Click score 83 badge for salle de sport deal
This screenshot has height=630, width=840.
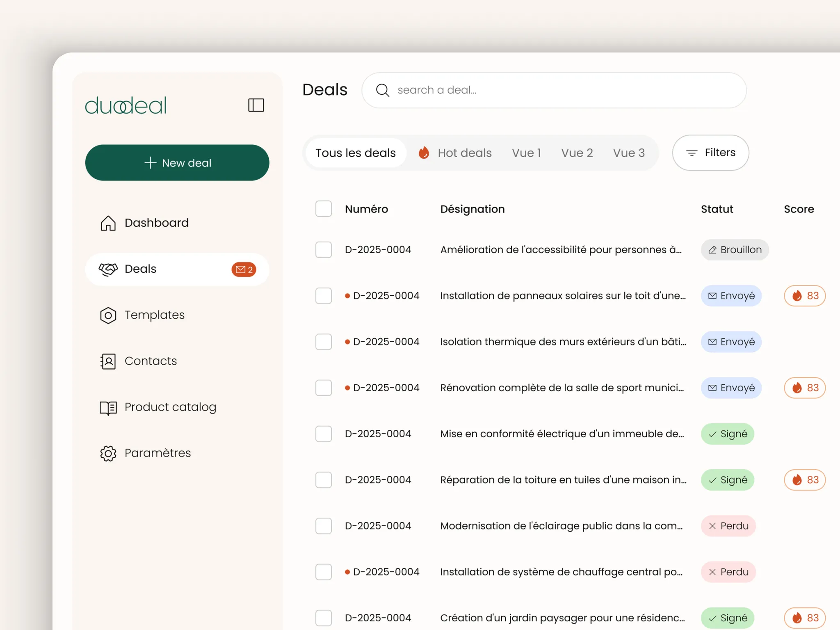tap(805, 388)
